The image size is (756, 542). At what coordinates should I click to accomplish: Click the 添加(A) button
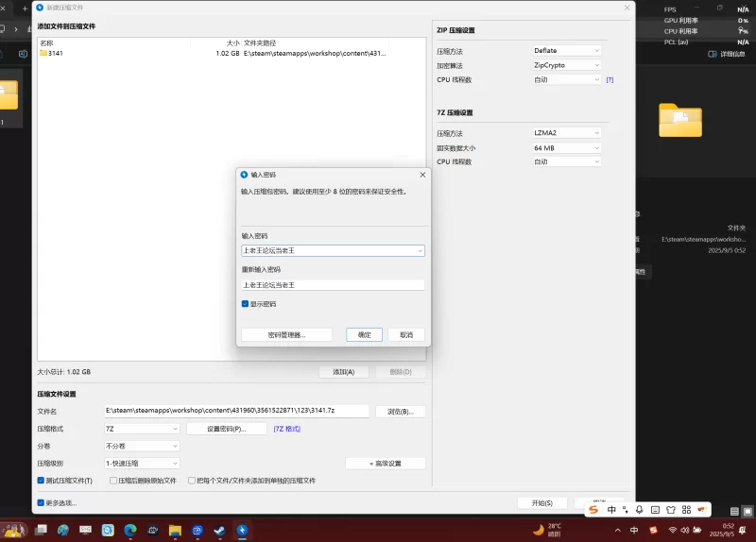point(344,372)
